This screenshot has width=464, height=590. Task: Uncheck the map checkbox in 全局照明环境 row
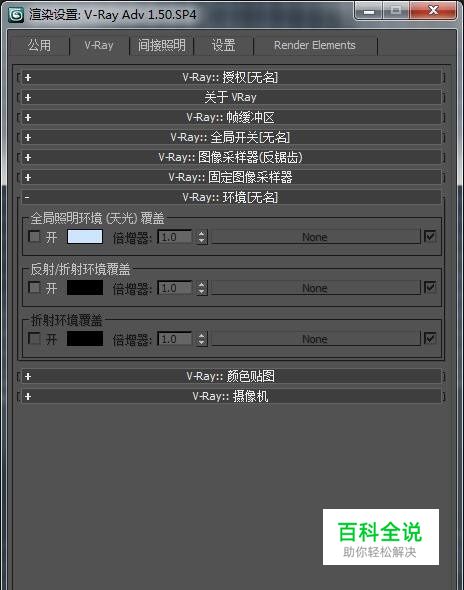pyautogui.click(x=430, y=236)
